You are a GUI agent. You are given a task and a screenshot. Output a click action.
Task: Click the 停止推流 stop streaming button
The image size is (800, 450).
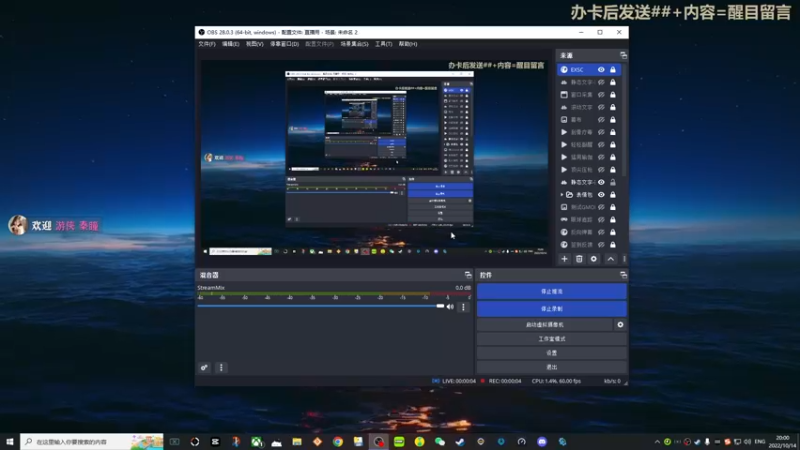click(x=552, y=291)
